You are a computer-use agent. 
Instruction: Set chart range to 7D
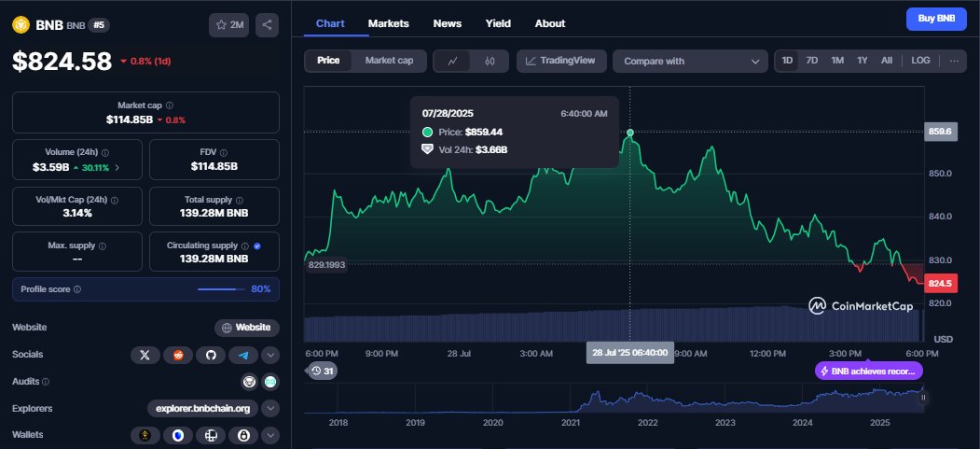click(x=812, y=61)
